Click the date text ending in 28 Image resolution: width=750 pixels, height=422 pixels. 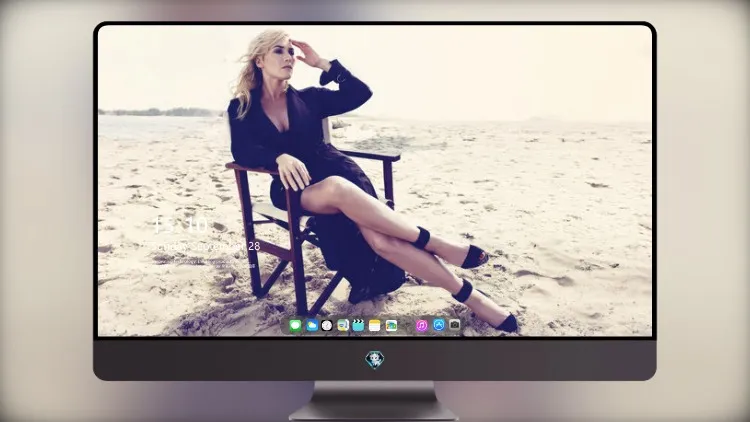click(207, 246)
